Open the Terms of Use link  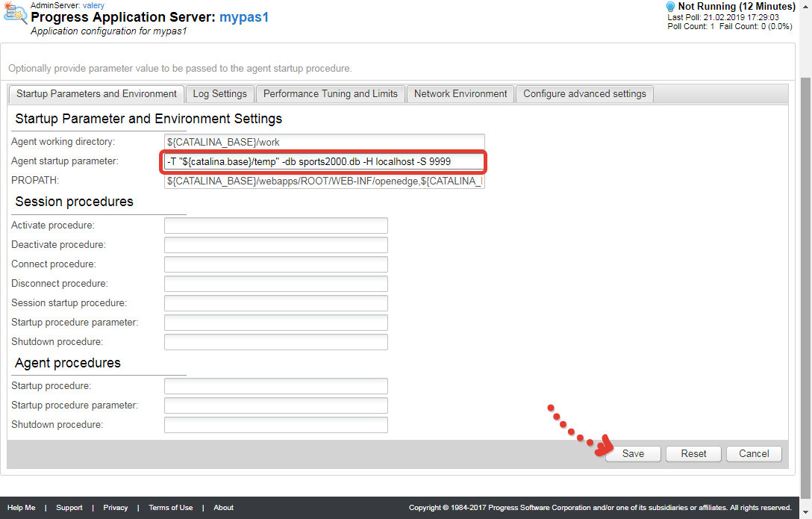pyautogui.click(x=170, y=508)
